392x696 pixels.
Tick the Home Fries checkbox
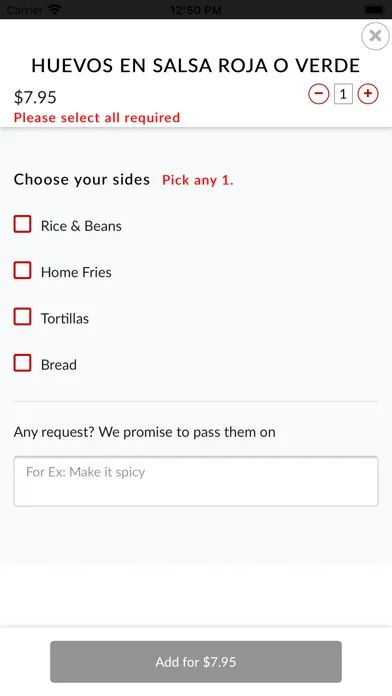point(23,270)
